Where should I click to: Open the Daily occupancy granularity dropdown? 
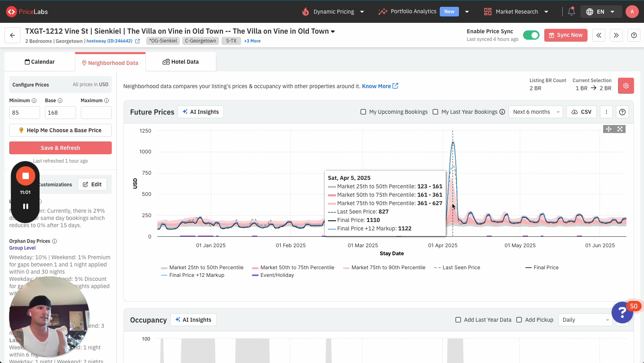pos(585,320)
